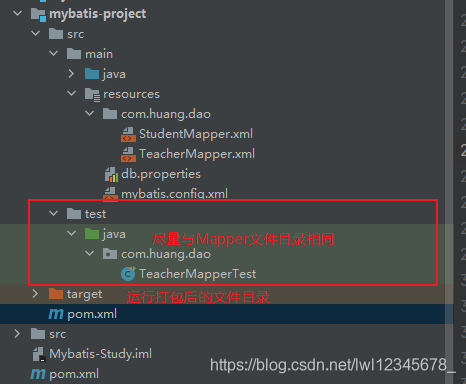
Task: Collapse the test folder chevron
Action: 53,213
